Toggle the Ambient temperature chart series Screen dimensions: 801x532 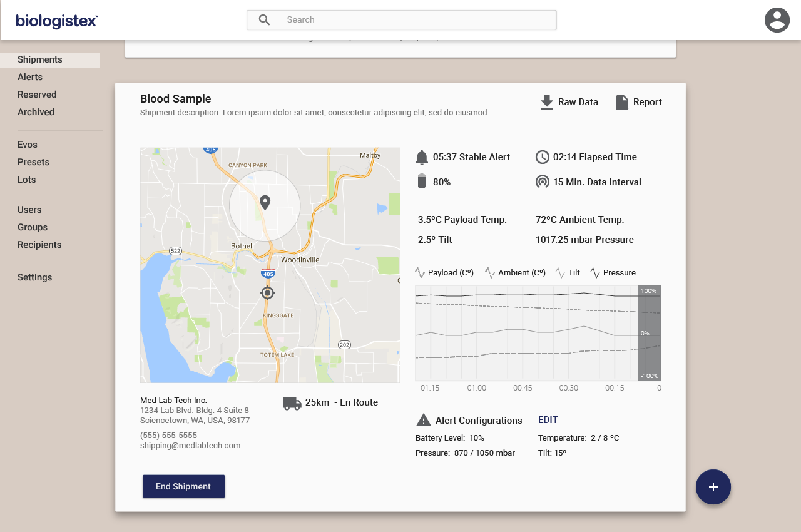tap(516, 272)
